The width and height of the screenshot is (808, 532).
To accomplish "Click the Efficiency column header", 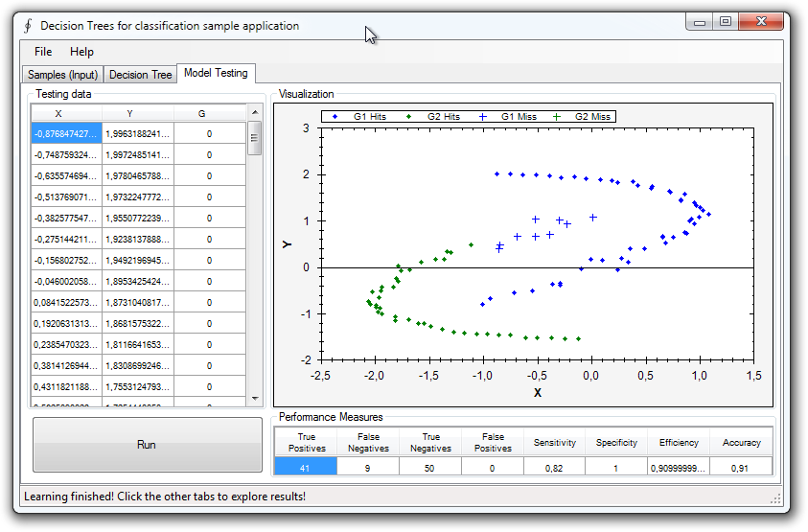I will tap(679, 442).
